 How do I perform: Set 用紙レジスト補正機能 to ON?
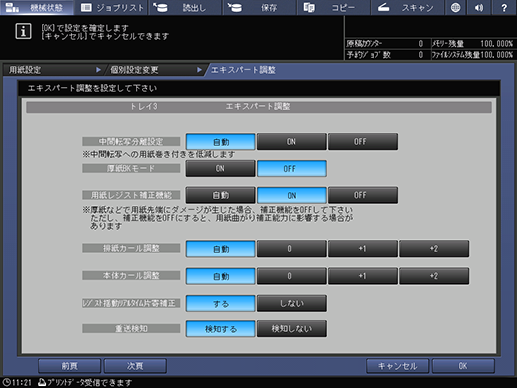tap(292, 195)
